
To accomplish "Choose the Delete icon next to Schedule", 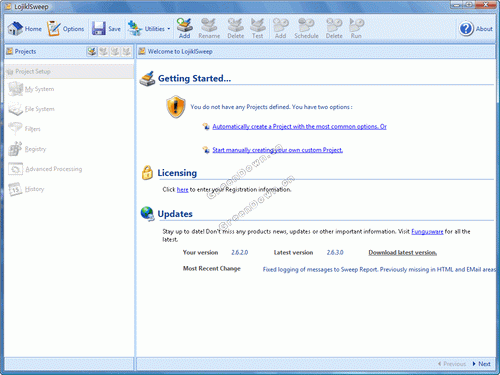I will [334, 28].
